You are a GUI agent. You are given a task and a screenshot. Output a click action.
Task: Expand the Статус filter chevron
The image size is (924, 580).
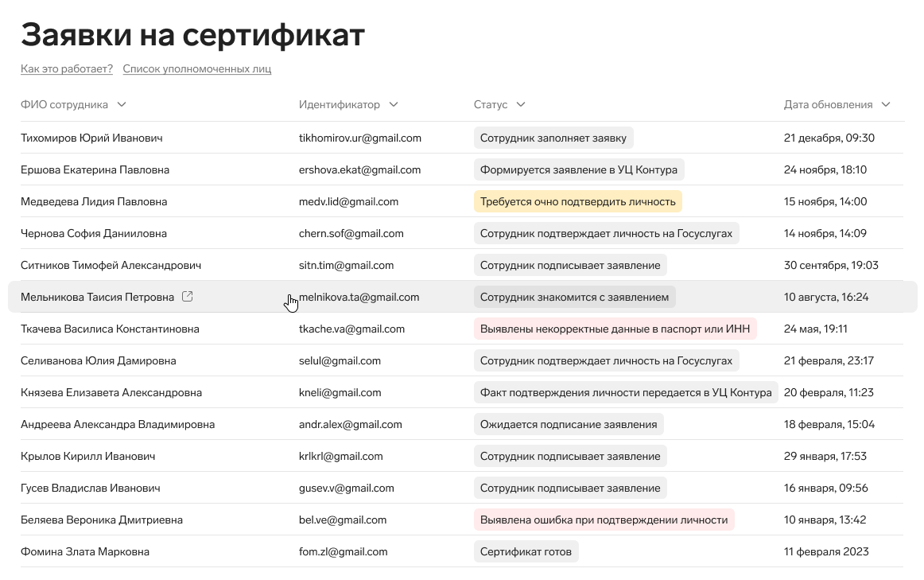520,104
